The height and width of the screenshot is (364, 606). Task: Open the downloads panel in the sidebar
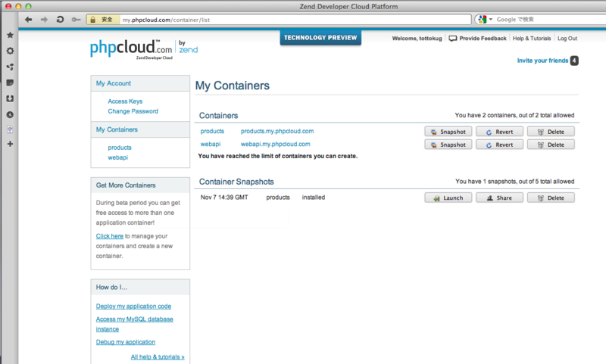pos(10,99)
